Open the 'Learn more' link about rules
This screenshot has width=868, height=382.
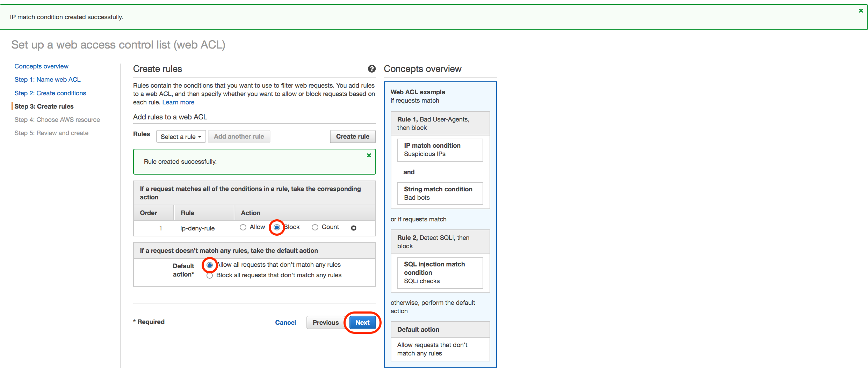click(x=178, y=102)
